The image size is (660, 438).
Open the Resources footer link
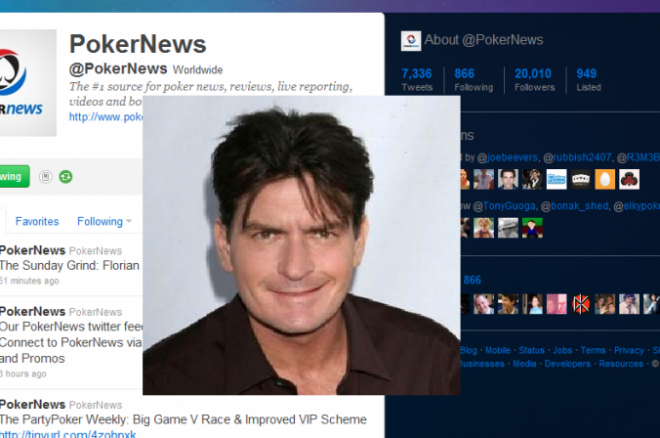(621, 364)
